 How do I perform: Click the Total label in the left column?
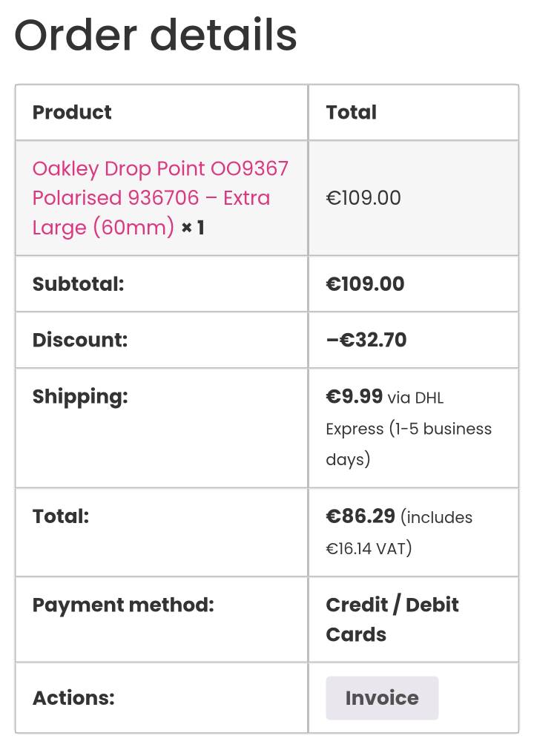pyautogui.click(x=61, y=516)
